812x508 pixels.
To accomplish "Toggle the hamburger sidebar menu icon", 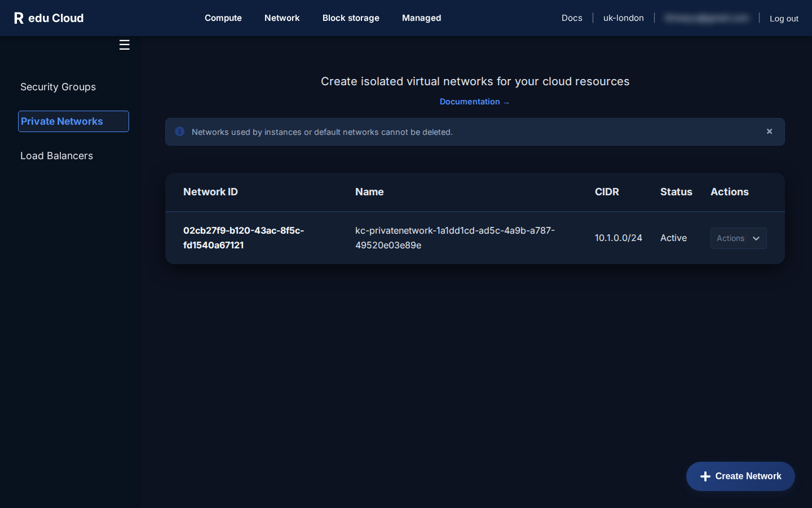I will (125, 45).
